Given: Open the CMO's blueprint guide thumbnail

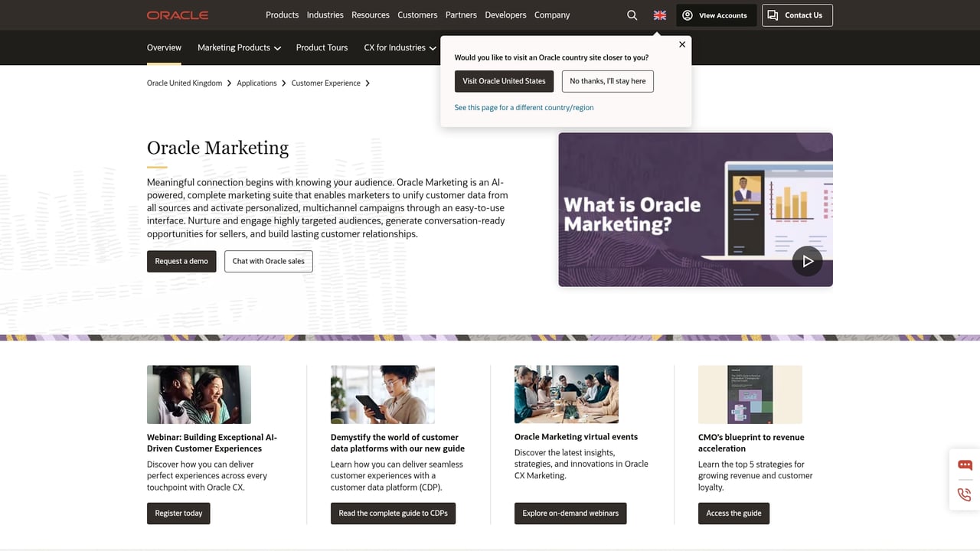Looking at the screenshot, I should pos(750,394).
